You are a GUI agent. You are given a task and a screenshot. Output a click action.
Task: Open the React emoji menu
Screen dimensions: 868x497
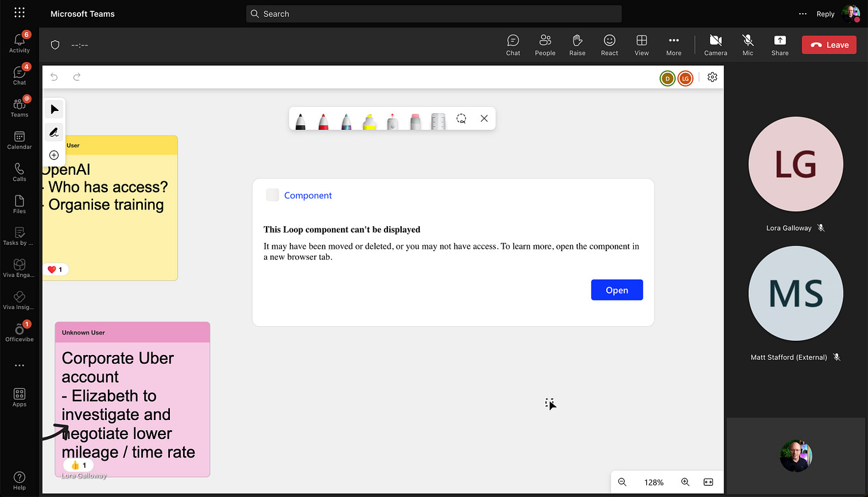[x=609, y=45]
